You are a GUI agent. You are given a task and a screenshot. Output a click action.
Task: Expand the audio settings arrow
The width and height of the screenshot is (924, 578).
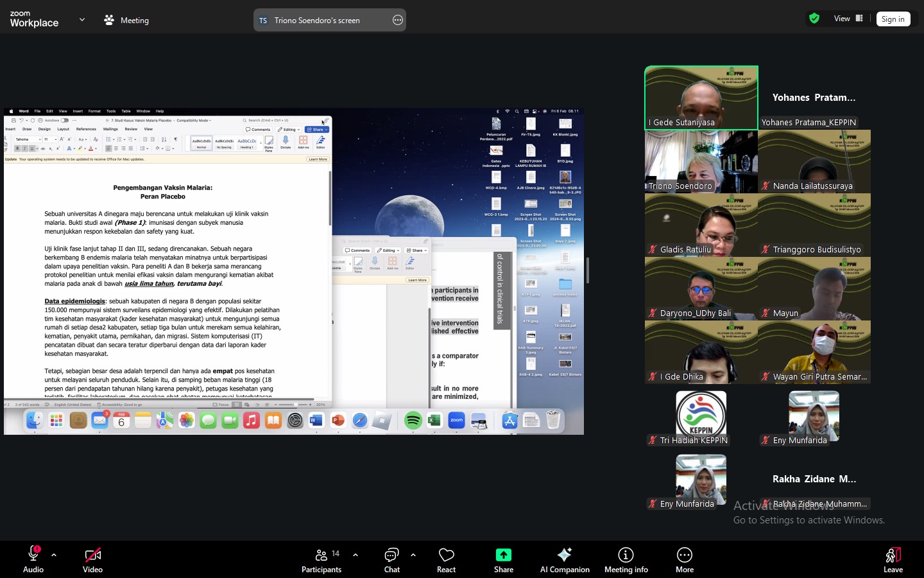[54, 555]
